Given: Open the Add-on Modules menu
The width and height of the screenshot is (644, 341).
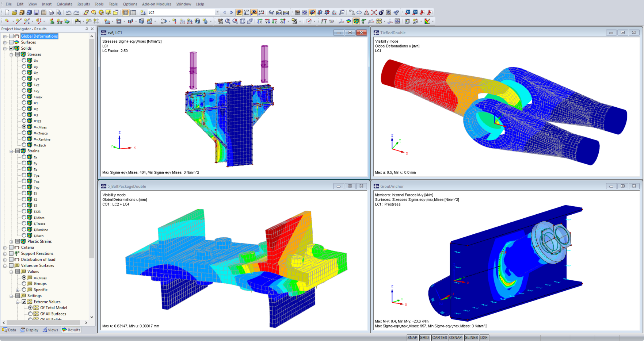Looking at the screenshot, I should coord(156,4).
